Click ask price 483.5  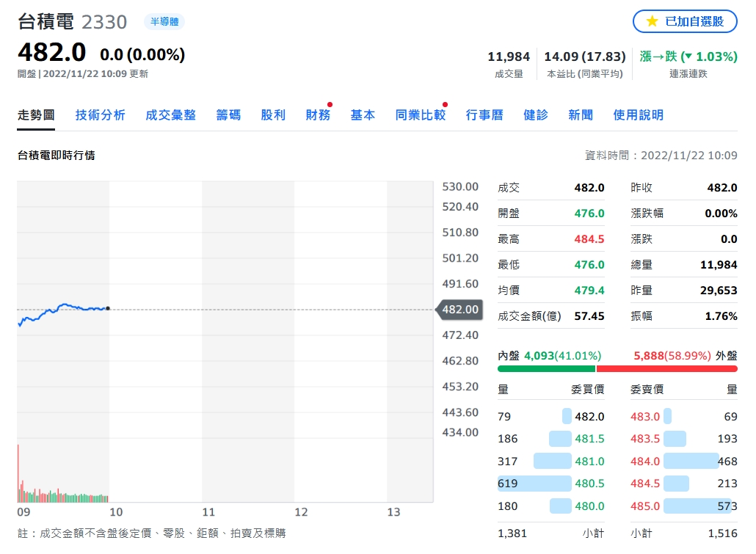[645, 438]
